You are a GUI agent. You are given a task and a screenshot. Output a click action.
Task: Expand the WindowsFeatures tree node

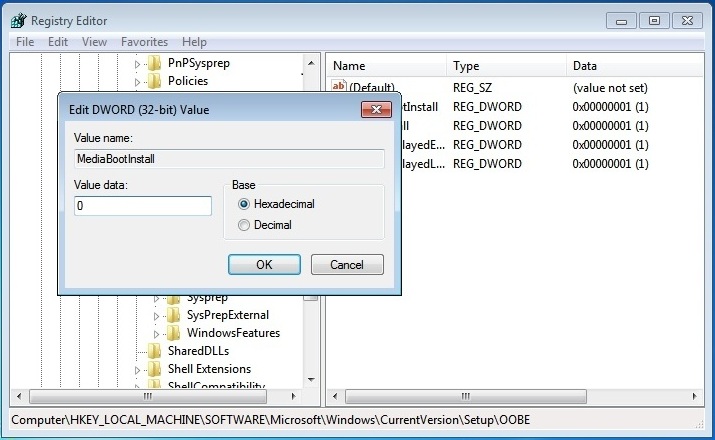tap(157, 333)
